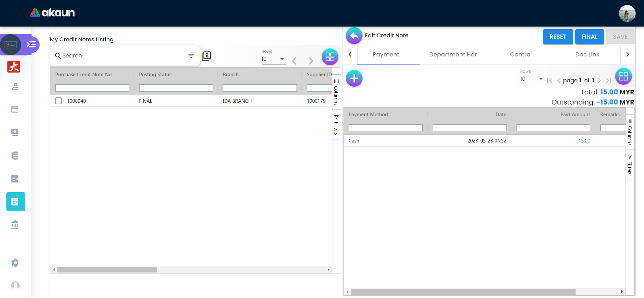
Task: Open Rows dropdown in credit notes listing
Action: [x=273, y=59]
